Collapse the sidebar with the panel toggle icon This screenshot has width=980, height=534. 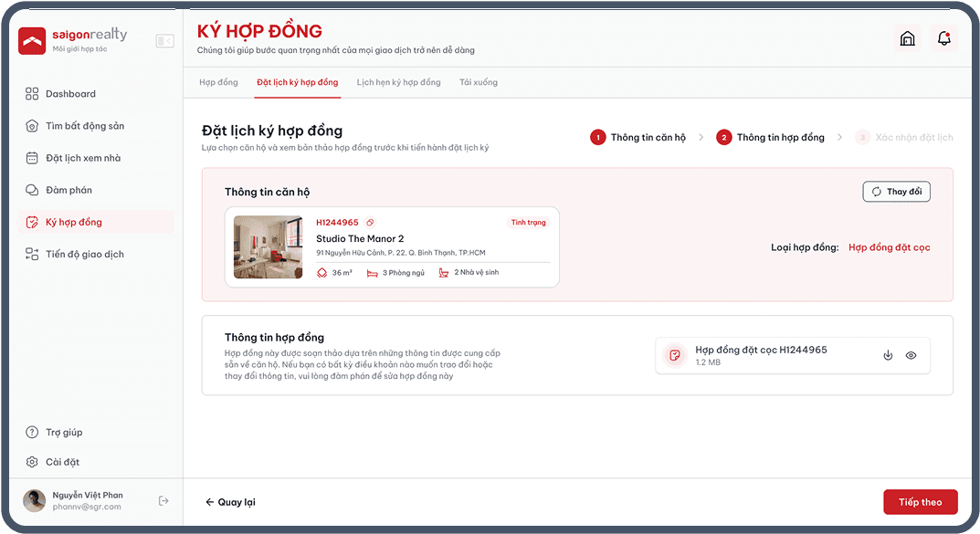165,41
